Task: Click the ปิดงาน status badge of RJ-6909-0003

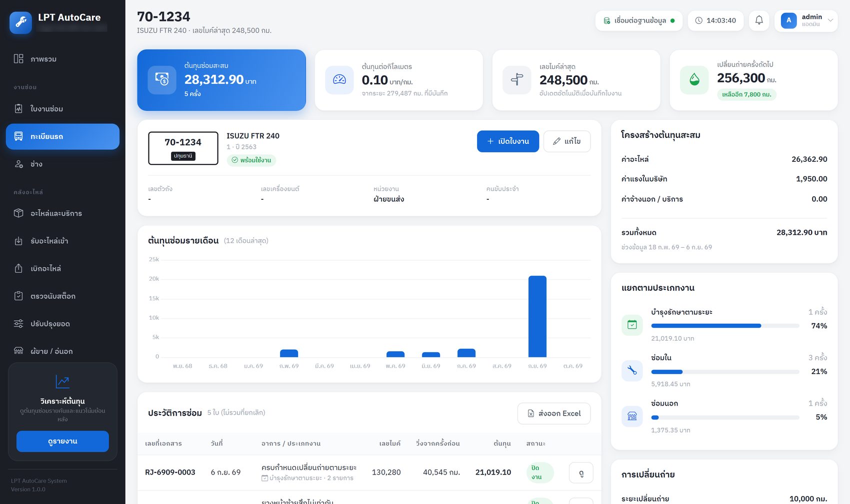Action: click(540, 473)
